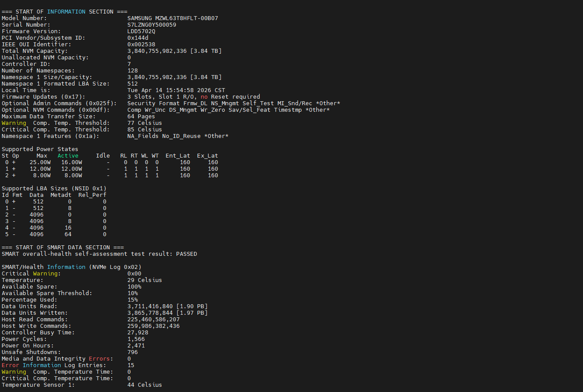This screenshot has height=392, width=583.
Task: Click the serial number S7LZNG0Y500059
Action: [x=151, y=25]
